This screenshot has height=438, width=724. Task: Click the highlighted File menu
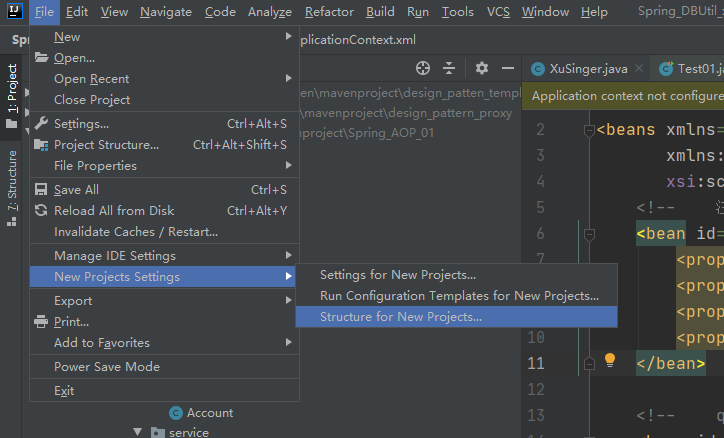[44, 12]
